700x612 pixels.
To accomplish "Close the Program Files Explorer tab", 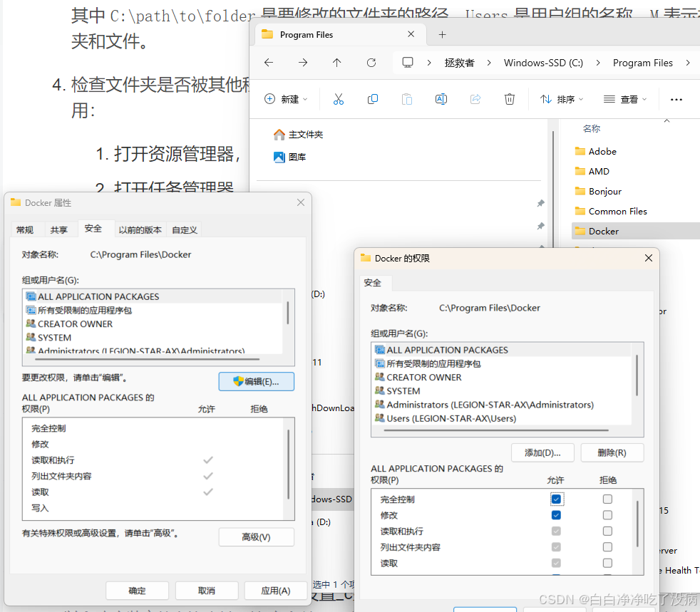I will click(411, 34).
